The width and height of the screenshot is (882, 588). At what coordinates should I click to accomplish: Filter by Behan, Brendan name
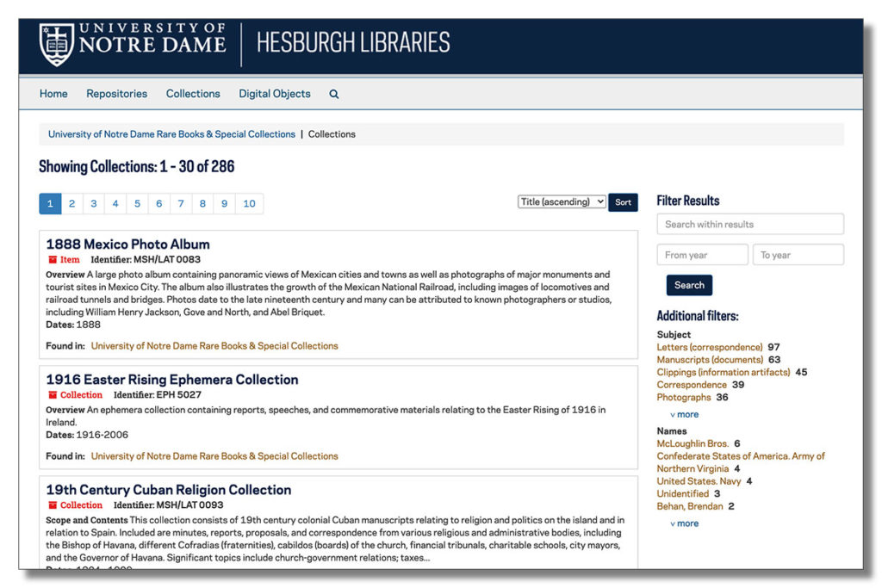point(690,506)
